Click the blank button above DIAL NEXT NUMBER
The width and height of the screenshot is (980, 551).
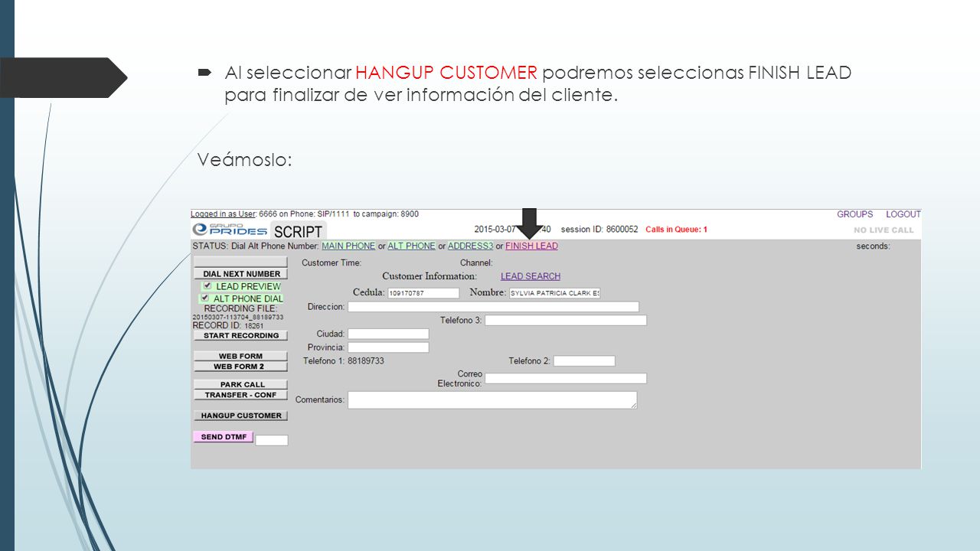(x=240, y=262)
